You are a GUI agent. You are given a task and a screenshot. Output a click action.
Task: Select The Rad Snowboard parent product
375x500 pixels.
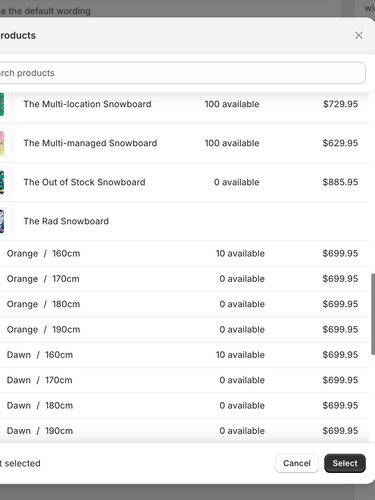pyautogui.click(x=184, y=221)
